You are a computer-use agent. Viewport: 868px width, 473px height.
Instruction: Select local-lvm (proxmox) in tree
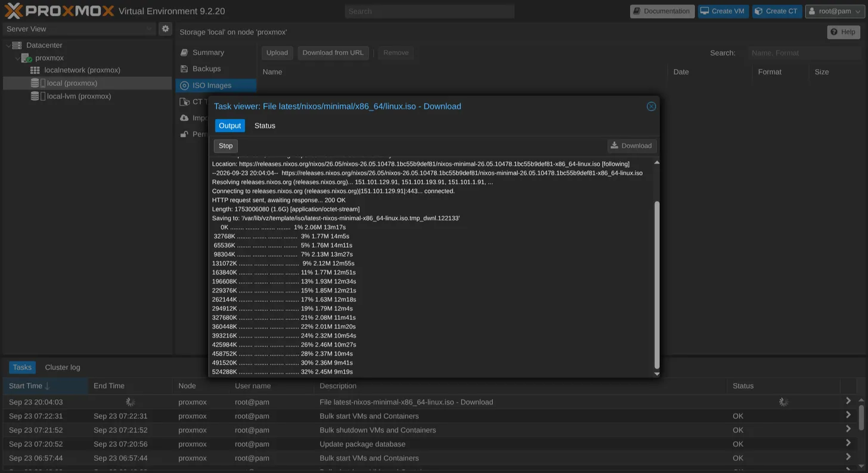pos(79,96)
